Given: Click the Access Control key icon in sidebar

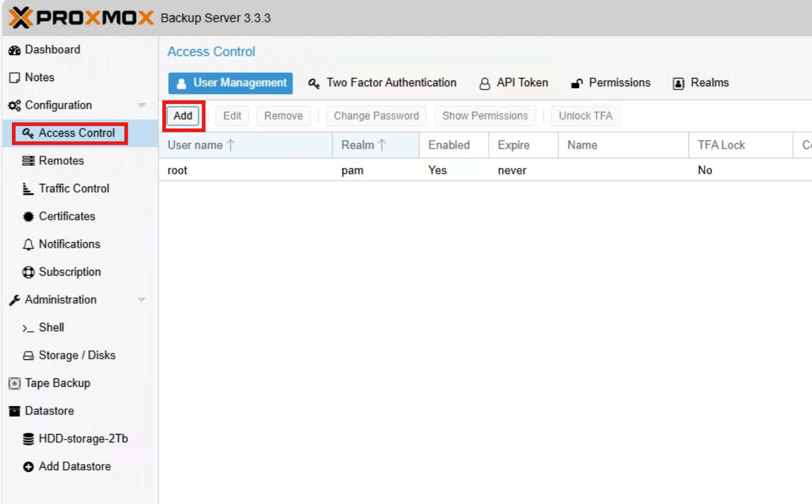Looking at the screenshot, I should tap(28, 133).
